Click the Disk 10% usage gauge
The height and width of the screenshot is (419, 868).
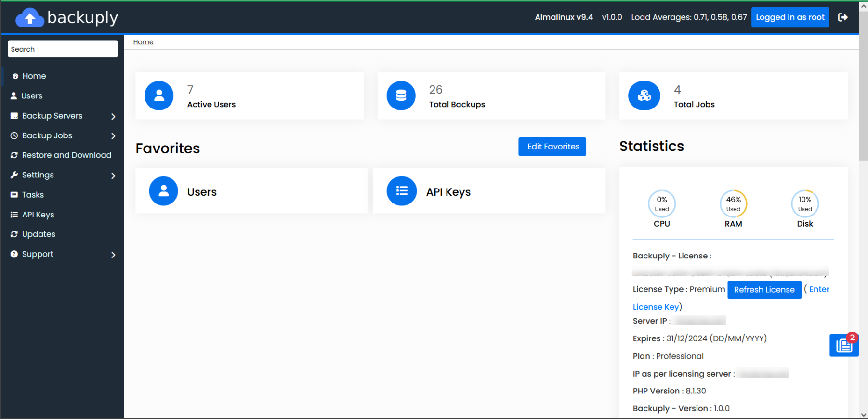pos(805,203)
